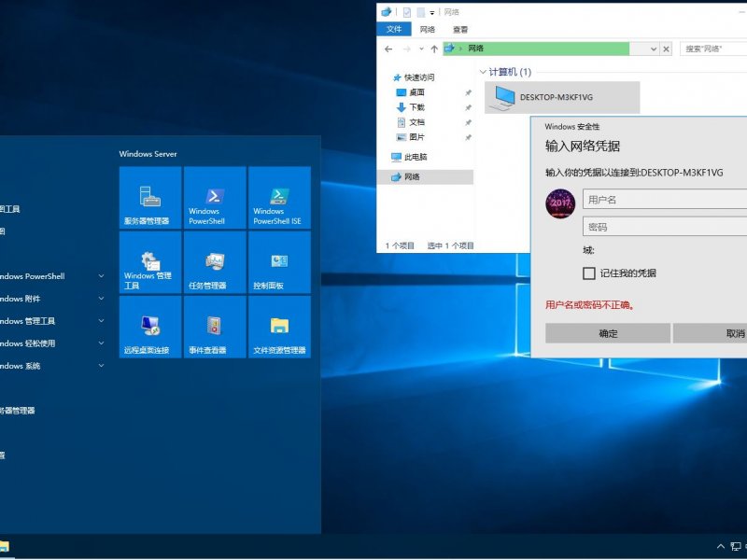
Task: Expand Windows 轻松使用 group in Start
Action: (x=101, y=343)
